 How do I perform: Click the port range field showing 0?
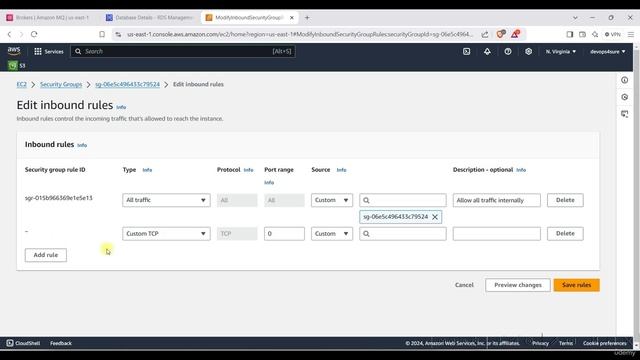284,233
